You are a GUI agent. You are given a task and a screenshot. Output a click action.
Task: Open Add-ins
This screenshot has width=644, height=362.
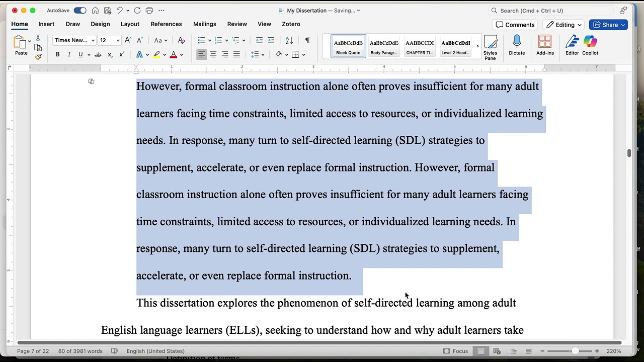click(x=545, y=45)
